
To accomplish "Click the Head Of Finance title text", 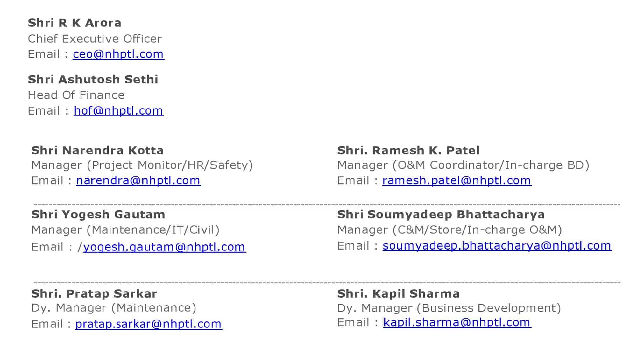I will tap(76, 95).
